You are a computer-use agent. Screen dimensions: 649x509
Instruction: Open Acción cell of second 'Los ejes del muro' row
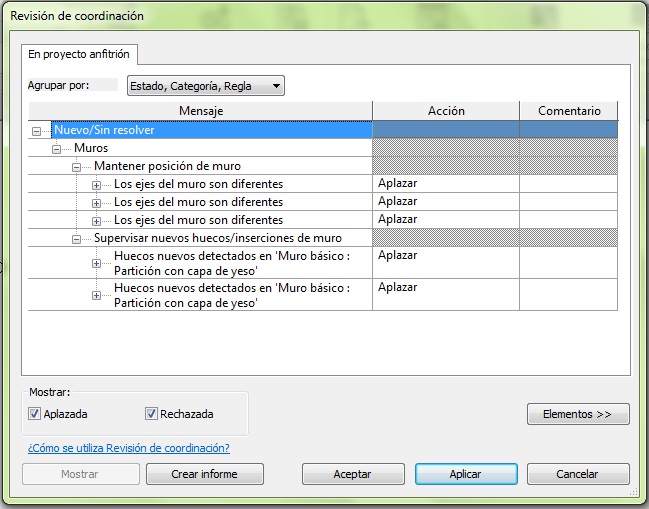coord(445,202)
